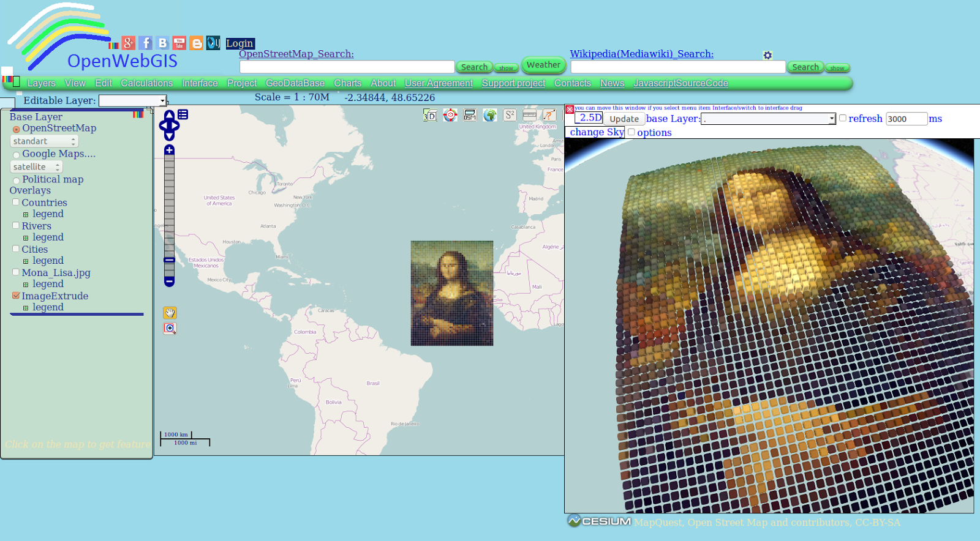
Task: Open the GeoDataBase menu
Action: point(295,83)
